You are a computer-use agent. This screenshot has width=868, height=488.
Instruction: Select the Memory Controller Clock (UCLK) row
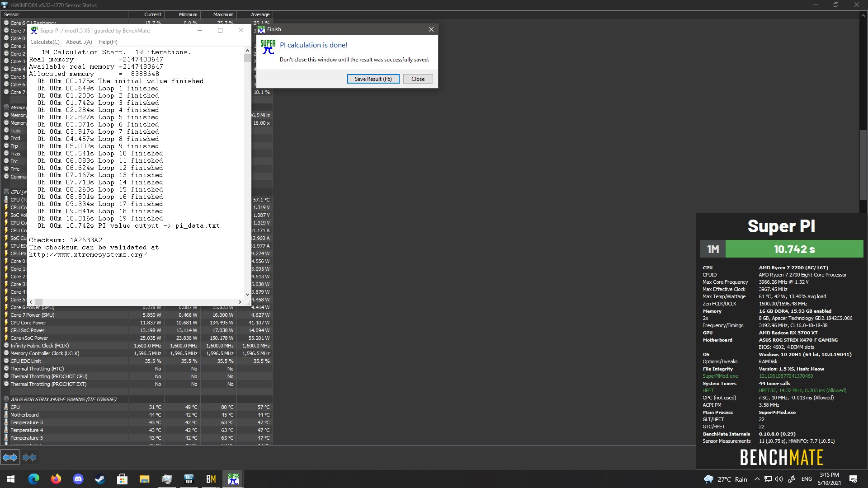[137, 353]
